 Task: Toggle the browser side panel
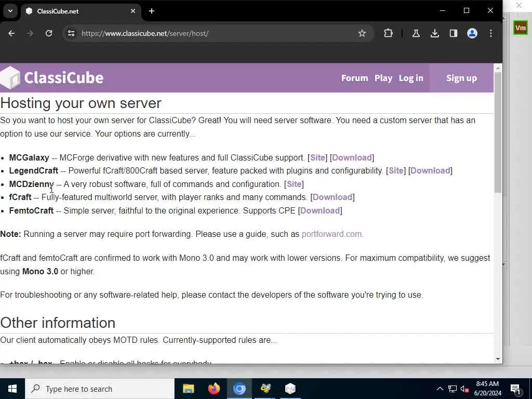click(453, 33)
